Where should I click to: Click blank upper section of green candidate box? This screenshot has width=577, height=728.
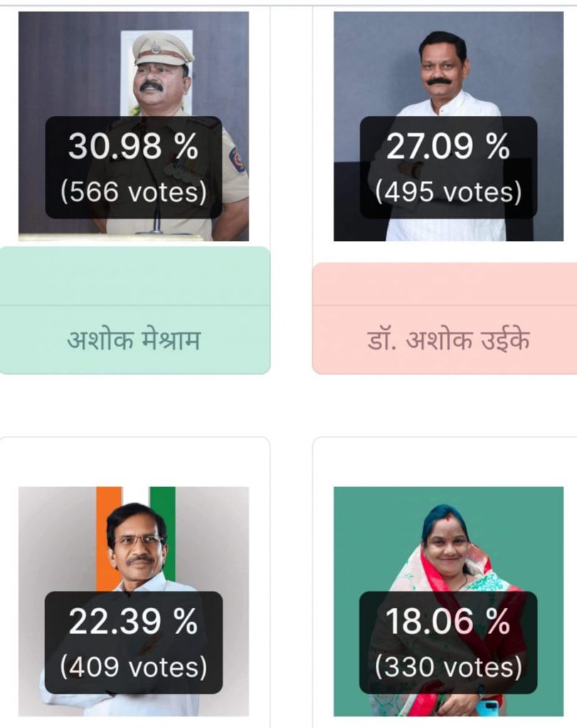pos(134,277)
